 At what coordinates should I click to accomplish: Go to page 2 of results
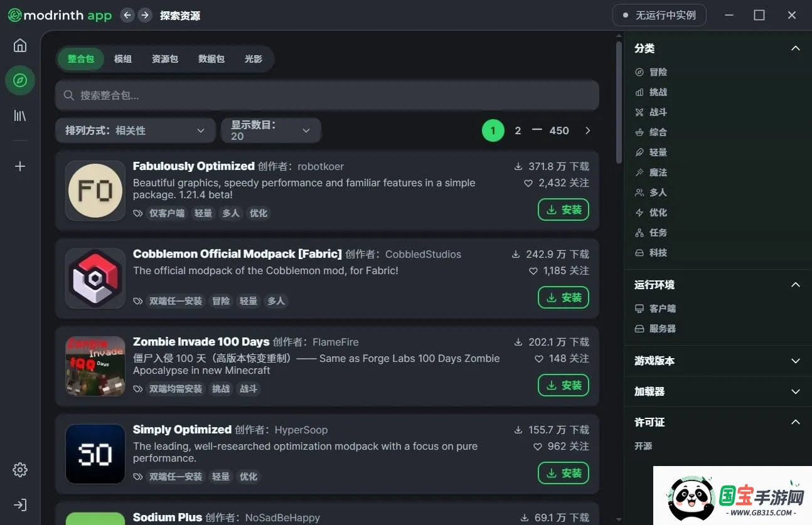point(518,130)
